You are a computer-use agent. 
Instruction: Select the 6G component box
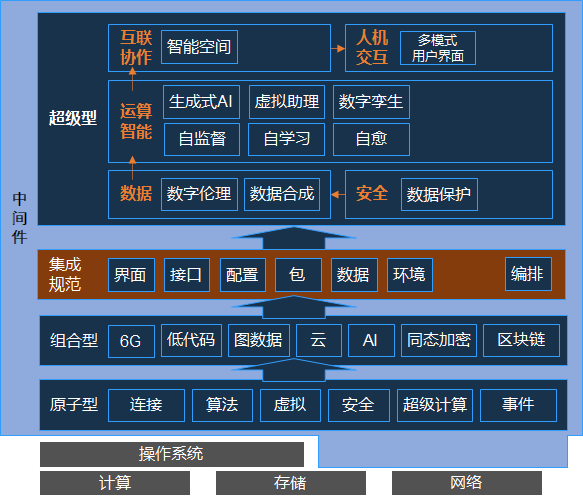(x=131, y=341)
